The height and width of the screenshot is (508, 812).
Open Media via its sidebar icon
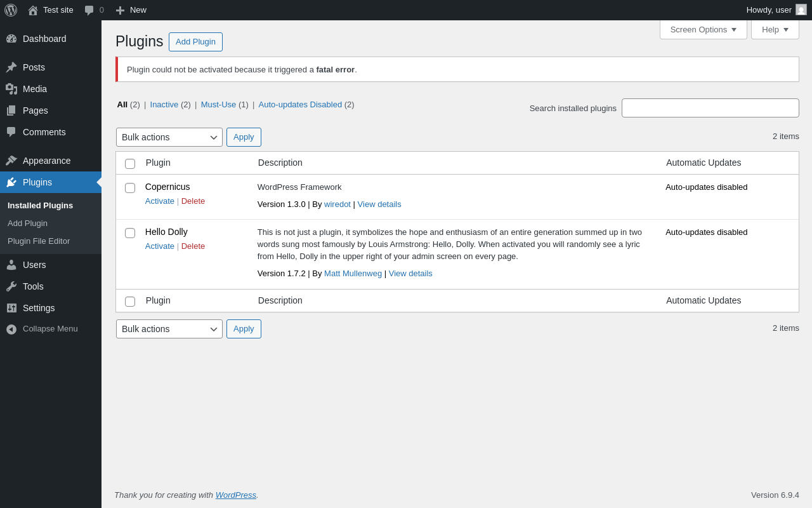pyautogui.click(x=11, y=89)
